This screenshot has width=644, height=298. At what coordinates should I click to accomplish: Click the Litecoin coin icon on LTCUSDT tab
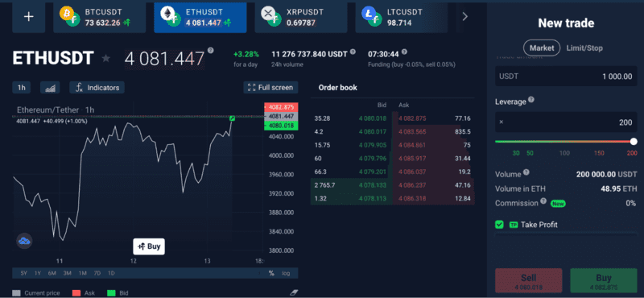pos(368,14)
